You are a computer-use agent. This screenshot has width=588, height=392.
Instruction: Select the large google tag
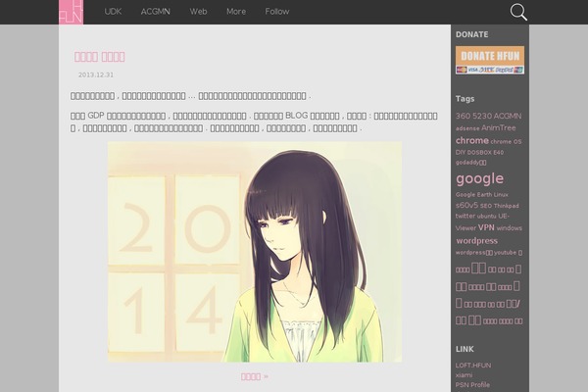tap(479, 179)
